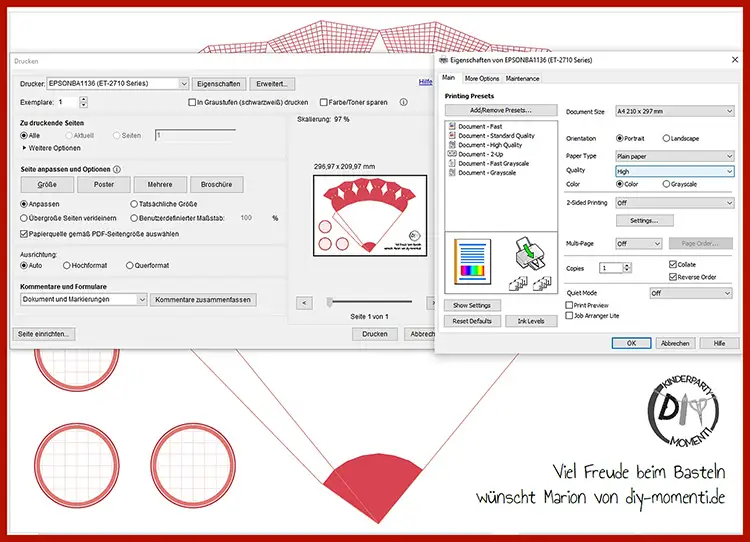Click the page preview slider handle
750x542 pixels.
point(330,302)
